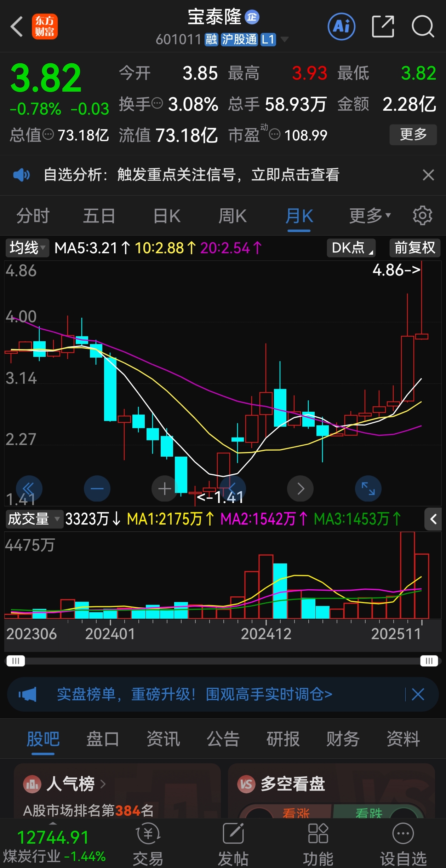Vote 看涨 in 多空看盘
The width and height of the screenshot is (446, 868).
[296, 812]
